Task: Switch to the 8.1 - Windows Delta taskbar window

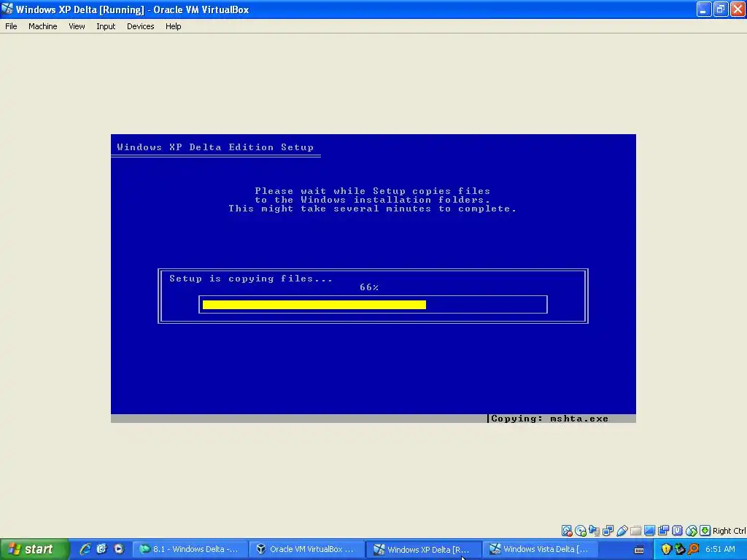Action: click(190, 550)
